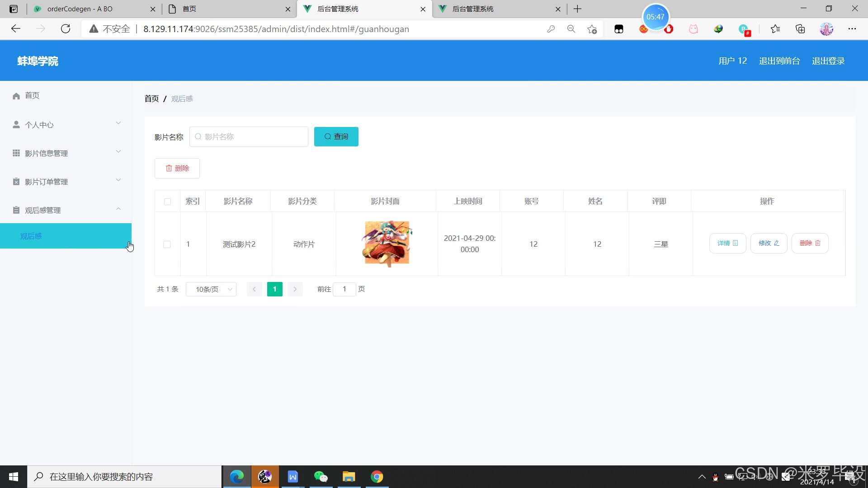Click the zoom magnifier icon in address bar
Image resolution: width=868 pixels, height=488 pixels.
click(571, 29)
